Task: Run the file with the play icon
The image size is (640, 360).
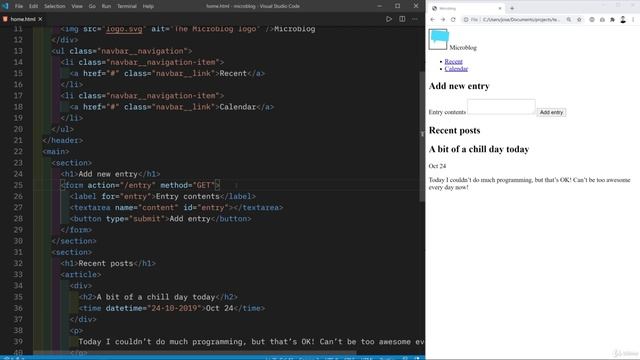Action: 389,19
